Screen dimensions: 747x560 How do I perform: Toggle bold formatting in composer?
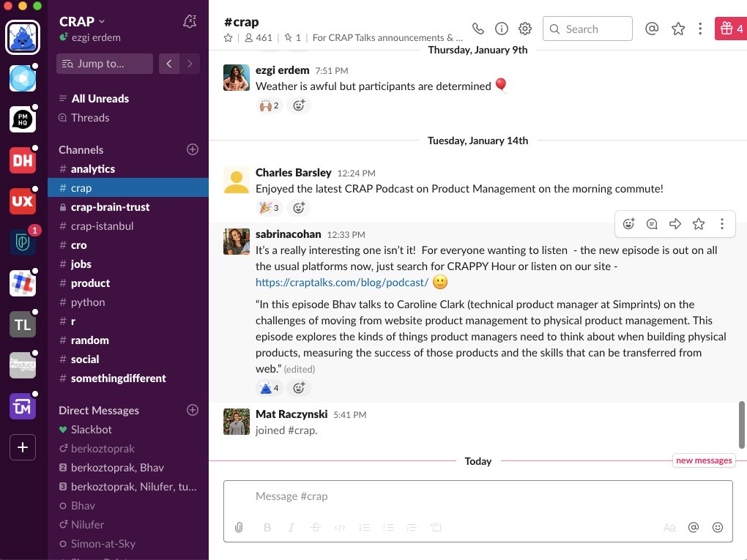pos(267,527)
